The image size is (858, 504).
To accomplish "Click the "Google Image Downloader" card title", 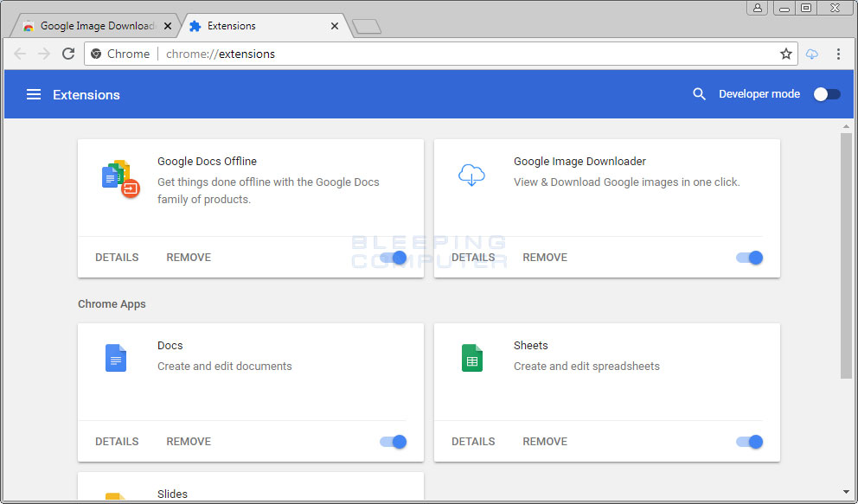I will click(579, 162).
